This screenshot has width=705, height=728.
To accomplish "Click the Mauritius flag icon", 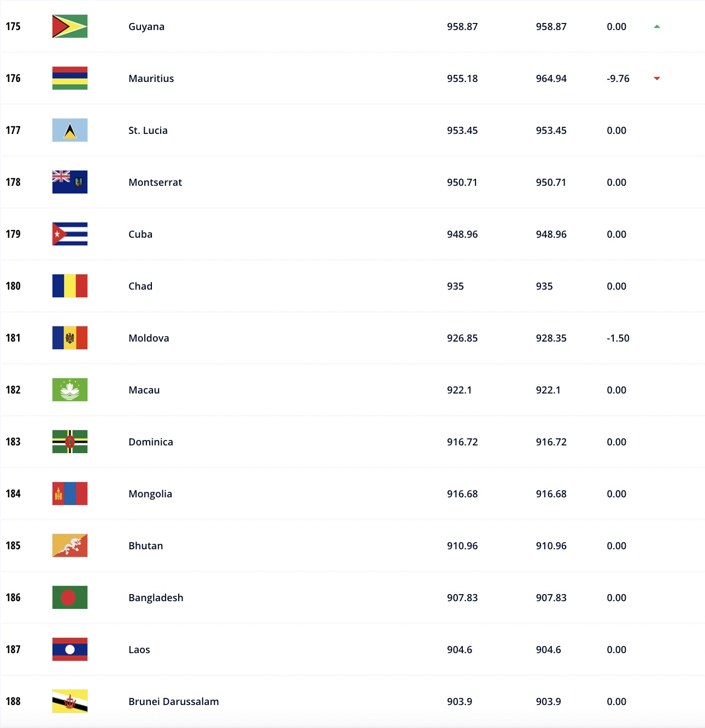I will pos(70,78).
